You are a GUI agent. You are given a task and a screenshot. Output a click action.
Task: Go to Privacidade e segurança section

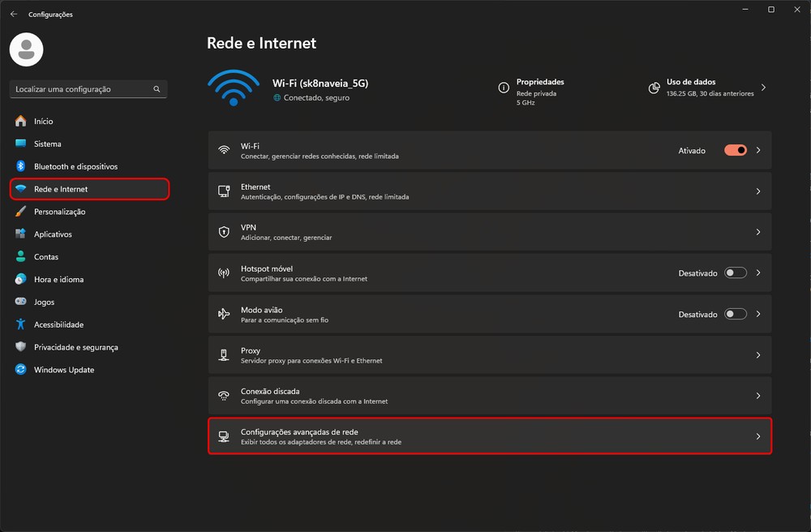pos(75,347)
